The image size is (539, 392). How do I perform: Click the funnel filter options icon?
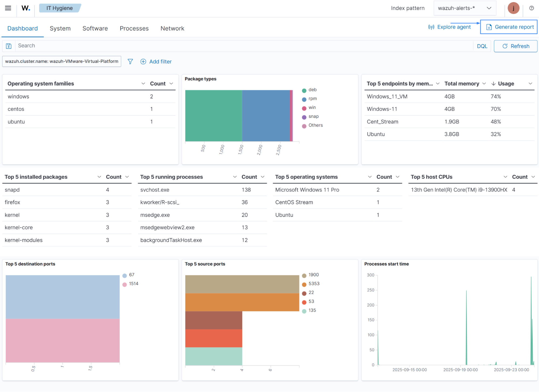(x=130, y=61)
